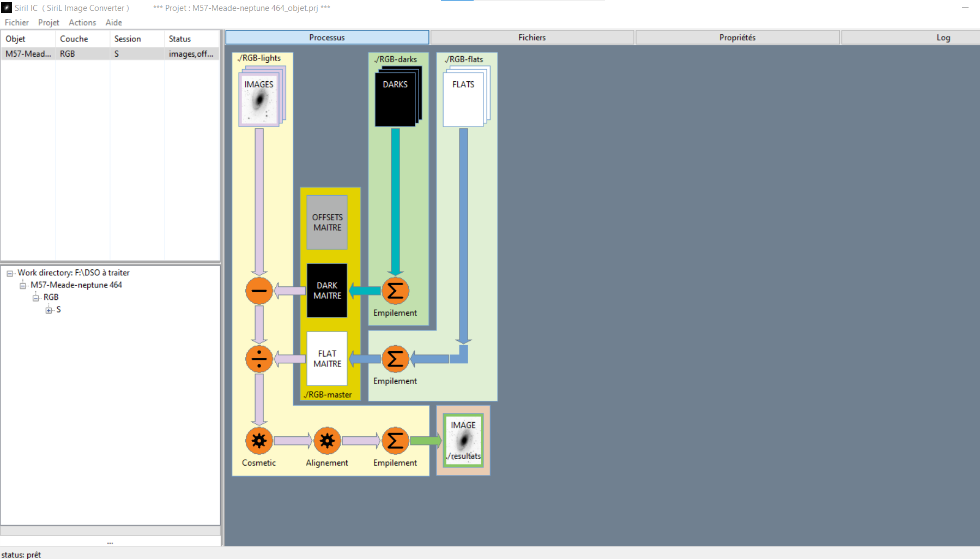Click the dark subtraction minus icon
The width and height of the screenshot is (980, 559).
coord(259,291)
